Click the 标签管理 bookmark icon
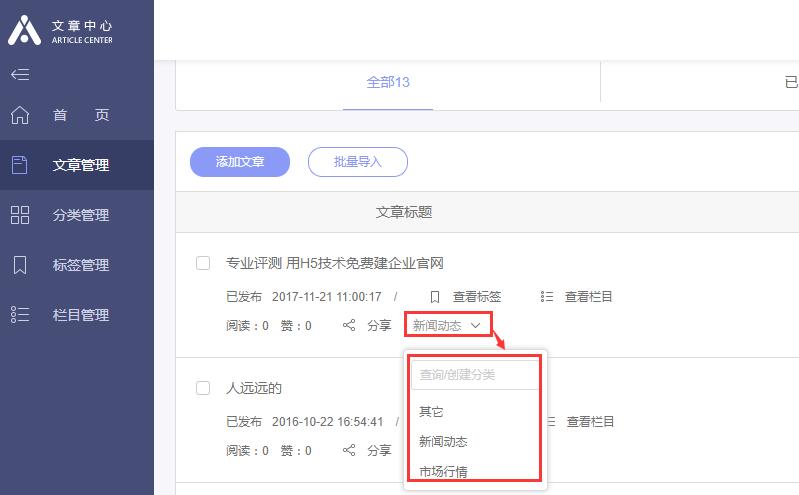The height and width of the screenshot is (495, 799). (x=20, y=265)
